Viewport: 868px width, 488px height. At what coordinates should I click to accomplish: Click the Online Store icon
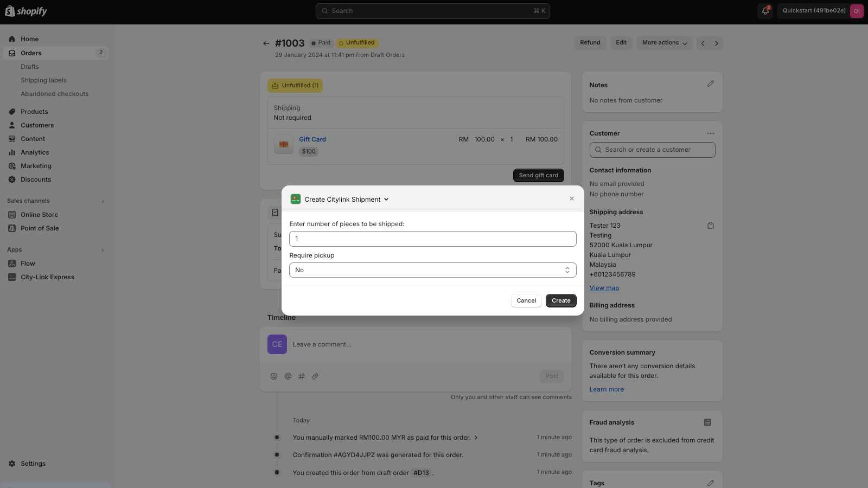pos(12,215)
